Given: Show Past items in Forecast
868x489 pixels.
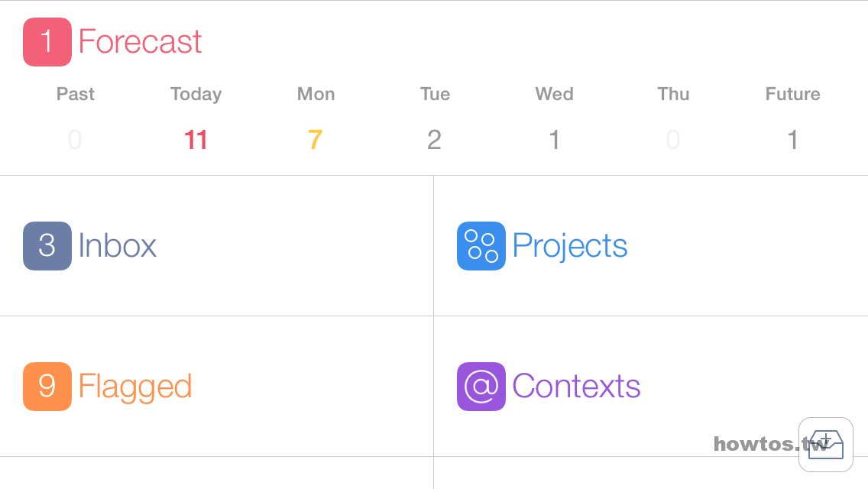Looking at the screenshot, I should pos(76,118).
